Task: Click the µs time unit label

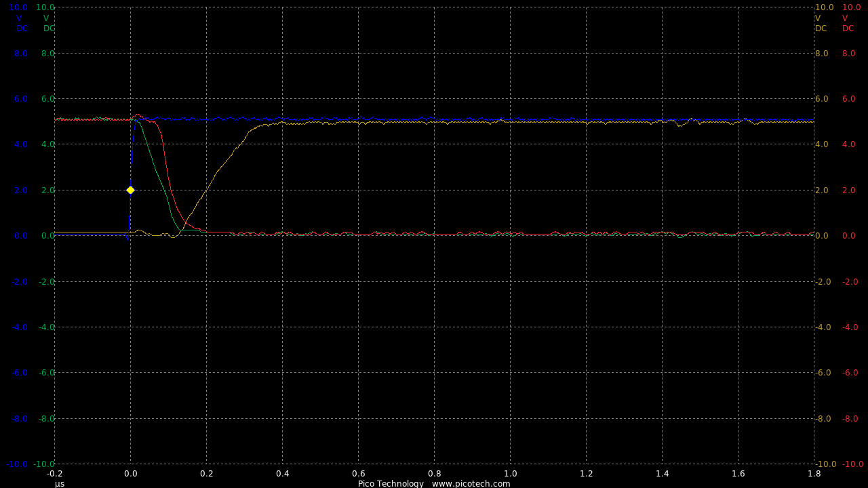Action: coord(60,483)
